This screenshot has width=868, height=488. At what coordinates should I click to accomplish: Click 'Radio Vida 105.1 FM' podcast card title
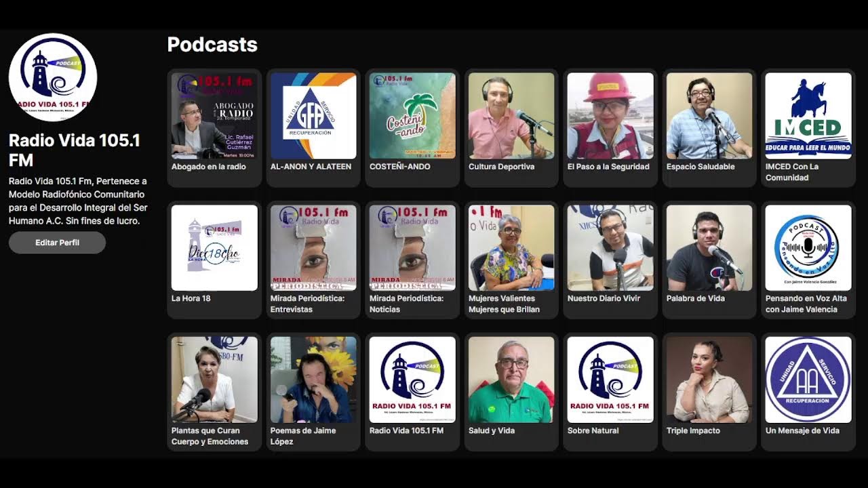407,431
